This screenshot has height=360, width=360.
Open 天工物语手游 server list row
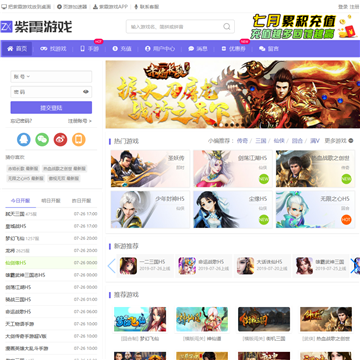(51, 324)
